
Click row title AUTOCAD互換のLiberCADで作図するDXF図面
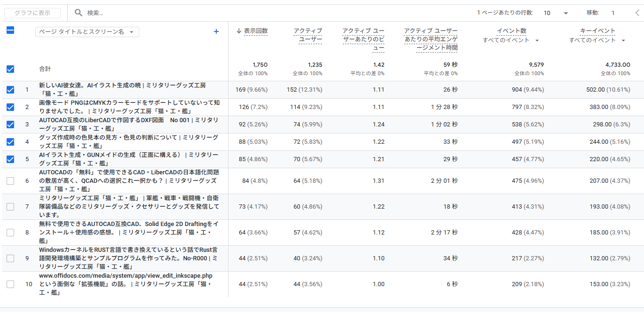point(129,125)
